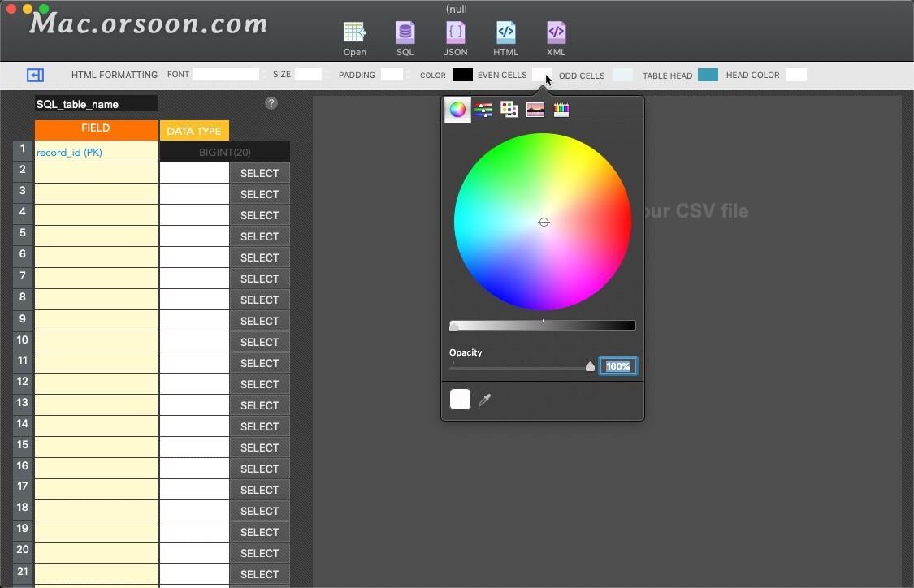The height and width of the screenshot is (588, 914).
Task: Click SELECT in row 13
Action: pyautogui.click(x=259, y=405)
